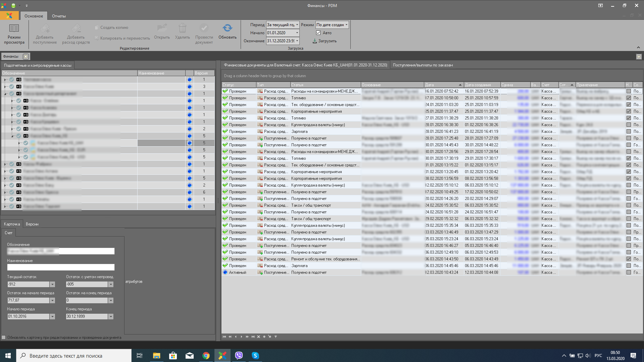Click the Добавить поступление icon
Screen dimensions: 644x362
coord(45,28)
